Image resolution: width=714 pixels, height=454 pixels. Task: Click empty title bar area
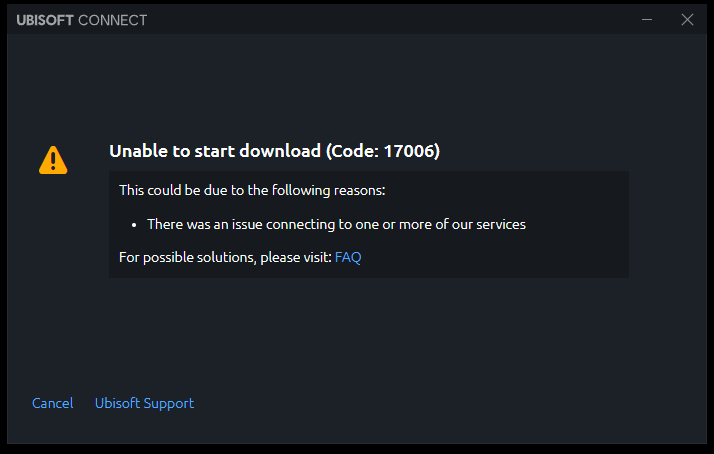[x=400, y=19]
